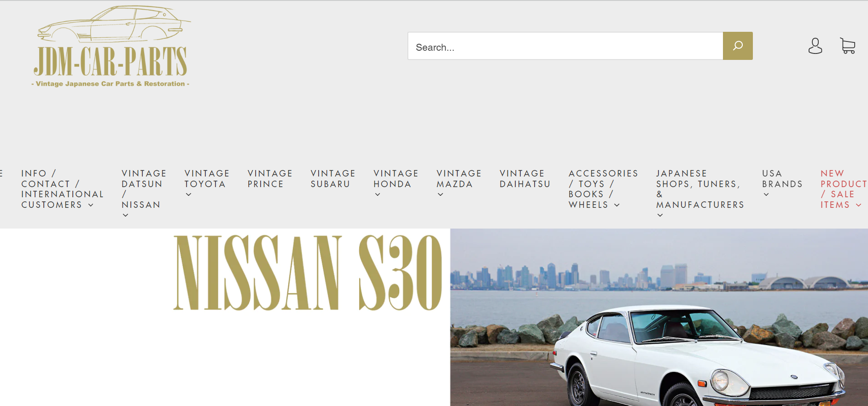Expand the Japanese Shops, Tuners chevron
Screen dimensions: 868x406
(660, 215)
